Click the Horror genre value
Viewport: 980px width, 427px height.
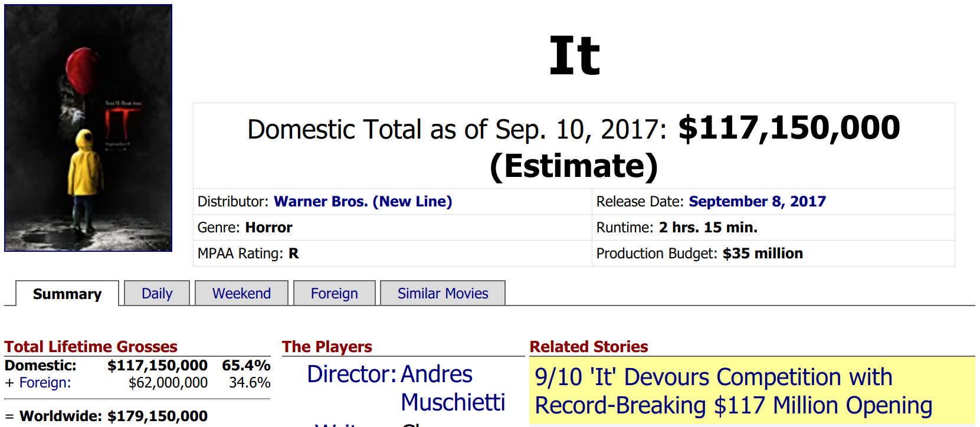click(268, 228)
